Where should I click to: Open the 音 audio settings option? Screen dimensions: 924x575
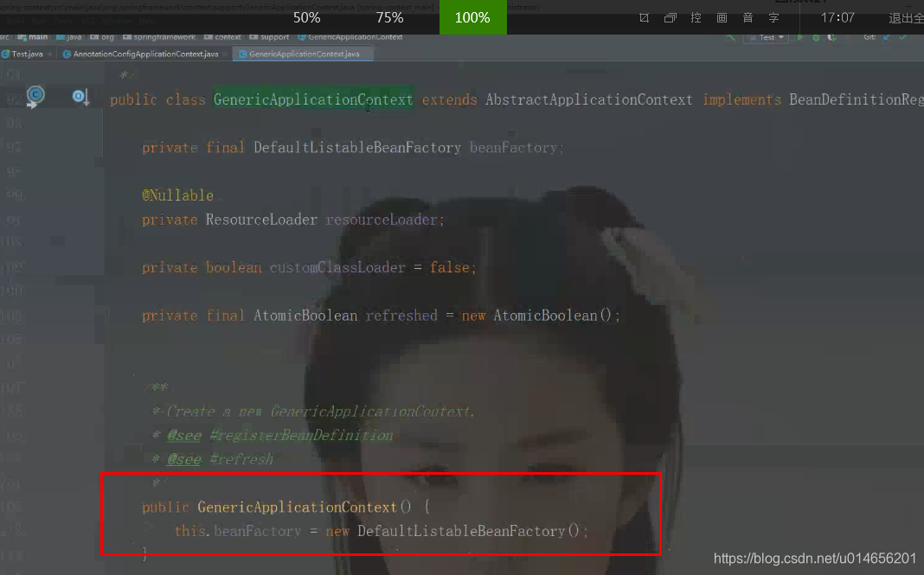[x=748, y=18]
